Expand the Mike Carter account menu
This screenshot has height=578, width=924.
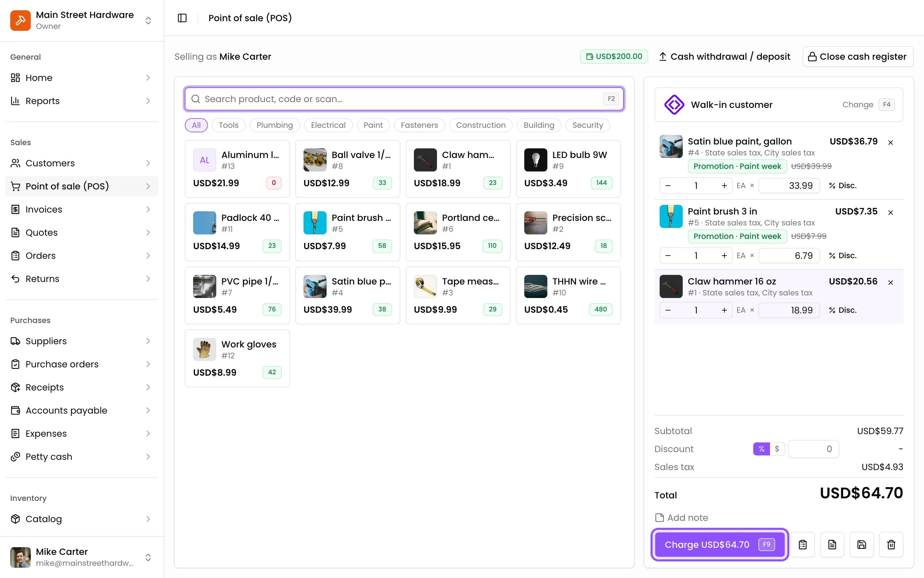(148, 557)
